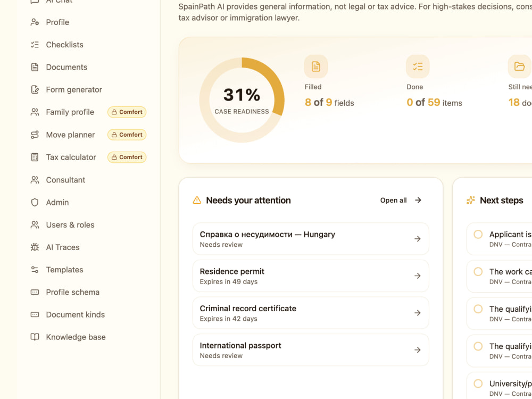Tick the circle for The work ca step
The image size is (532, 399).
[x=478, y=272]
